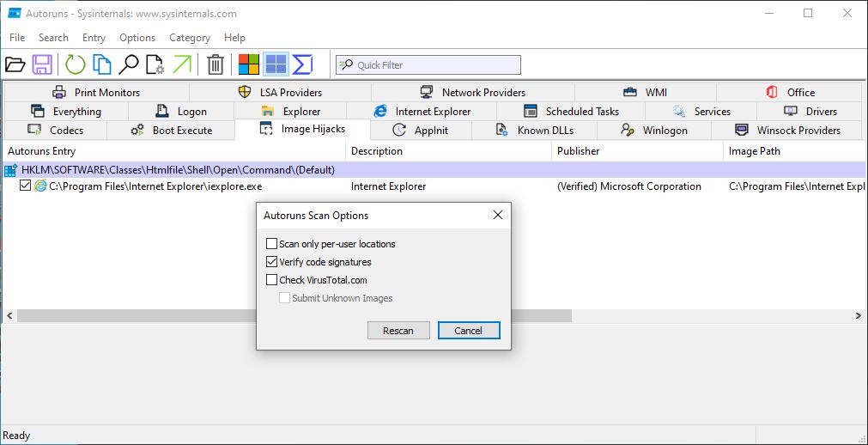The height and width of the screenshot is (445, 868).
Task: Click the Open file toolbar icon
Action: tap(15, 64)
